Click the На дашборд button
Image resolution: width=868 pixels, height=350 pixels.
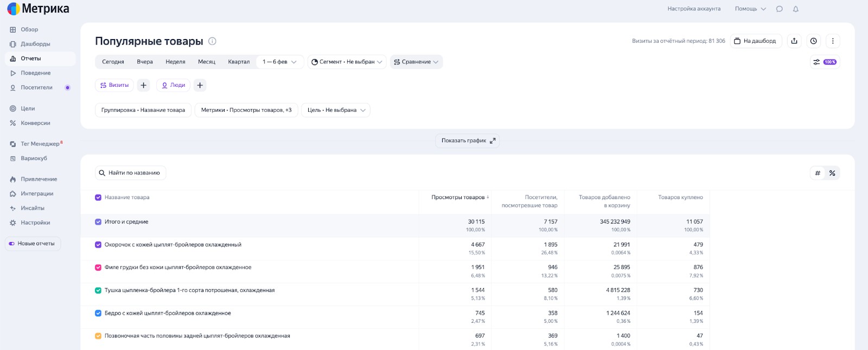(x=755, y=41)
